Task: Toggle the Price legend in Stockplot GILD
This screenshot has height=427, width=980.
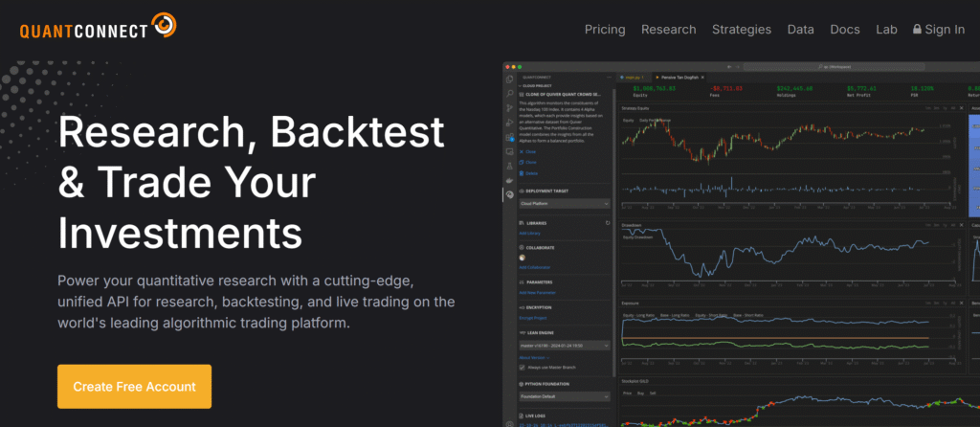Action: [628, 393]
